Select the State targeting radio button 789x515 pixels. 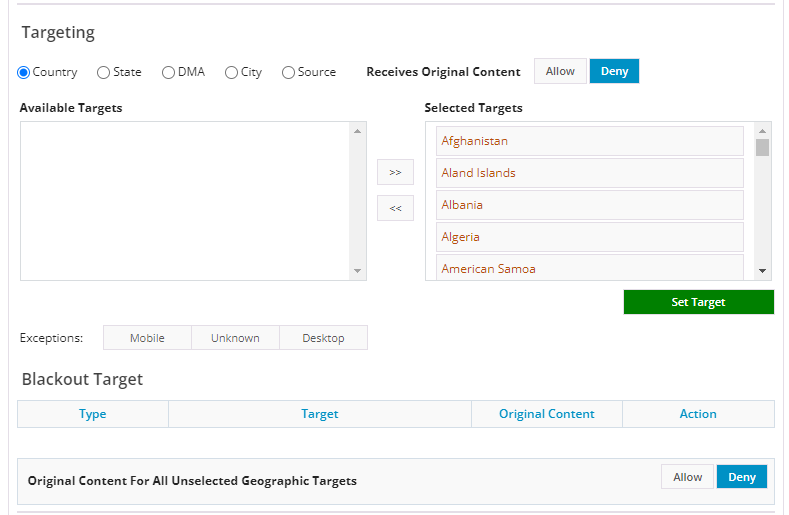click(103, 72)
